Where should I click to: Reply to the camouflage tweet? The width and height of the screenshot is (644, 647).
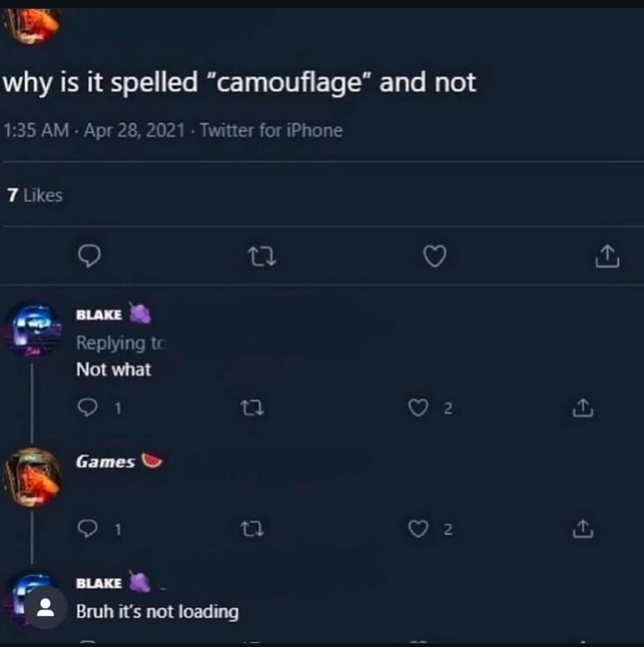90,256
